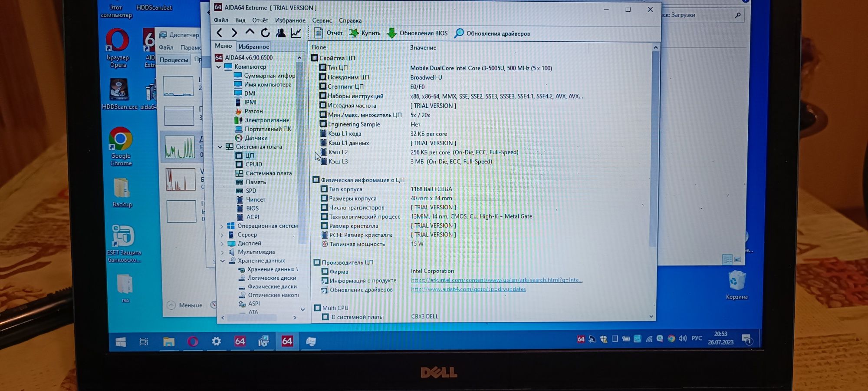Select the BIOS tree item
This screenshot has height=391, width=868.
coord(247,208)
